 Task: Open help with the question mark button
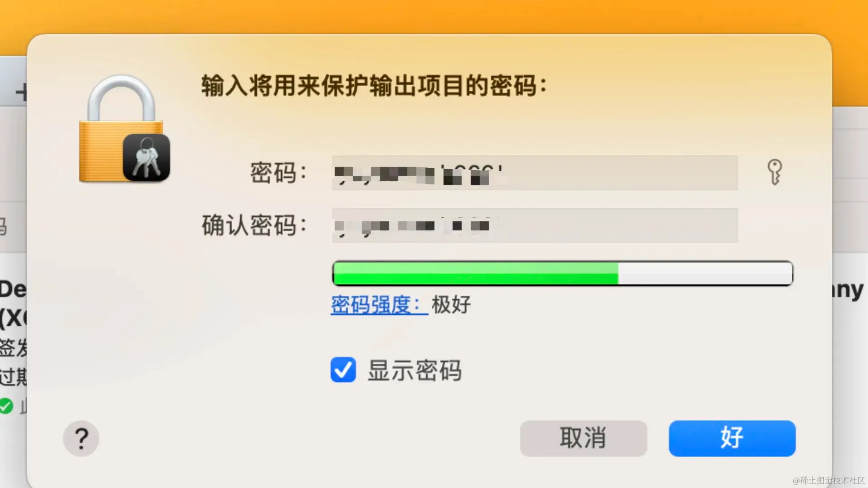[x=81, y=438]
